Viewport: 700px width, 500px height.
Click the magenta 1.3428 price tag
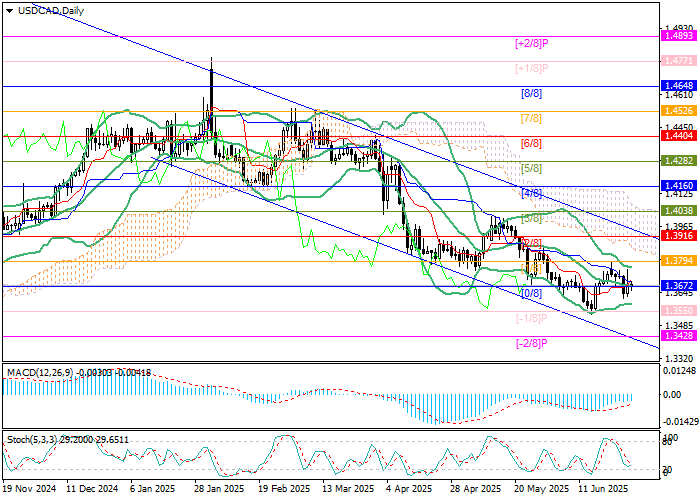tap(678, 337)
